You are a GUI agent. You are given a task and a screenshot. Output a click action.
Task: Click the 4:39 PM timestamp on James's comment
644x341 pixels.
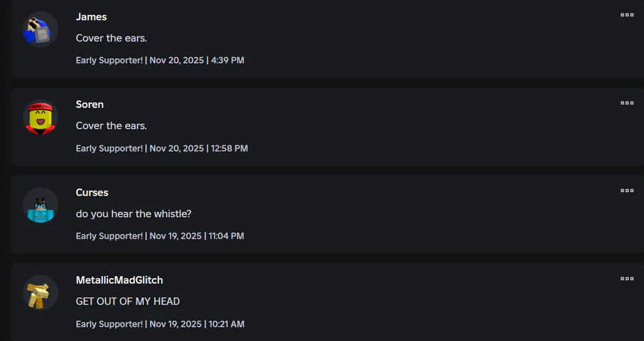click(x=228, y=60)
